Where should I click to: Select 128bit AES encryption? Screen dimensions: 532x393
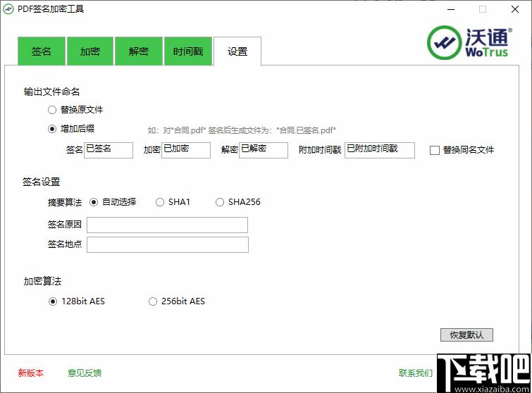53,301
